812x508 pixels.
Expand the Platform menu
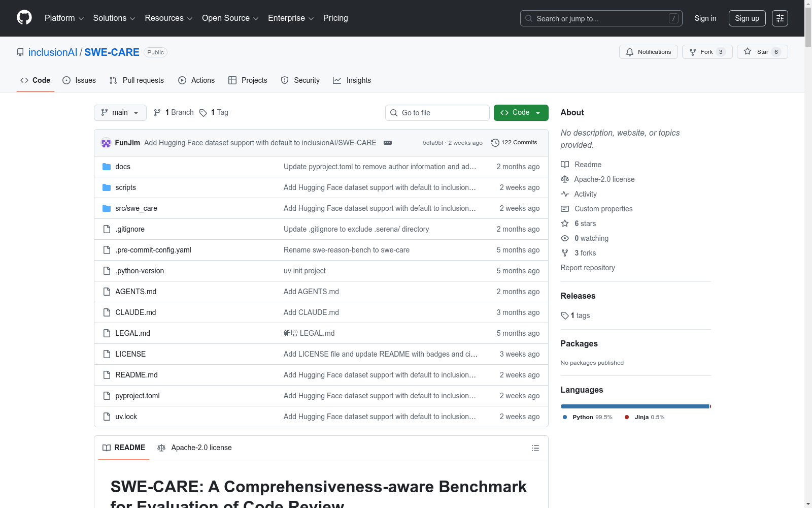(x=64, y=18)
